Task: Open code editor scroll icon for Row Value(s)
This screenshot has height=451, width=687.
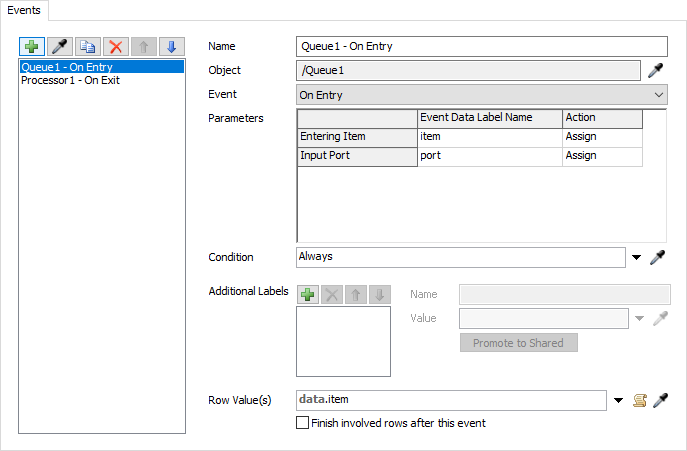Action: tap(639, 401)
